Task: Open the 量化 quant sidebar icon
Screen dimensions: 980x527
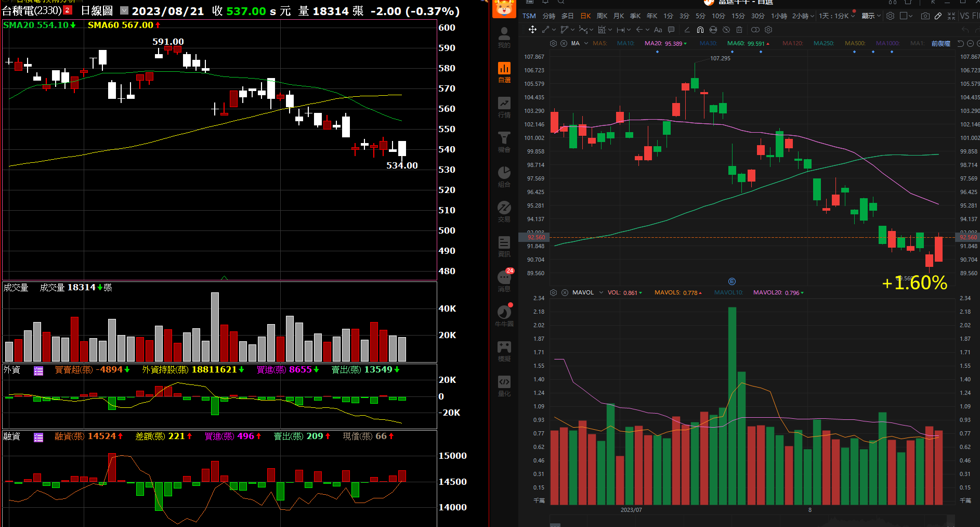Action: [x=504, y=387]
